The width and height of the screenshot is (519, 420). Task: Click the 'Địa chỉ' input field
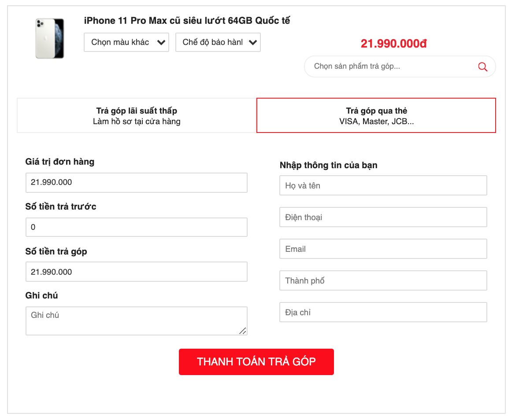pyautogui.click(x=383, y=312)
